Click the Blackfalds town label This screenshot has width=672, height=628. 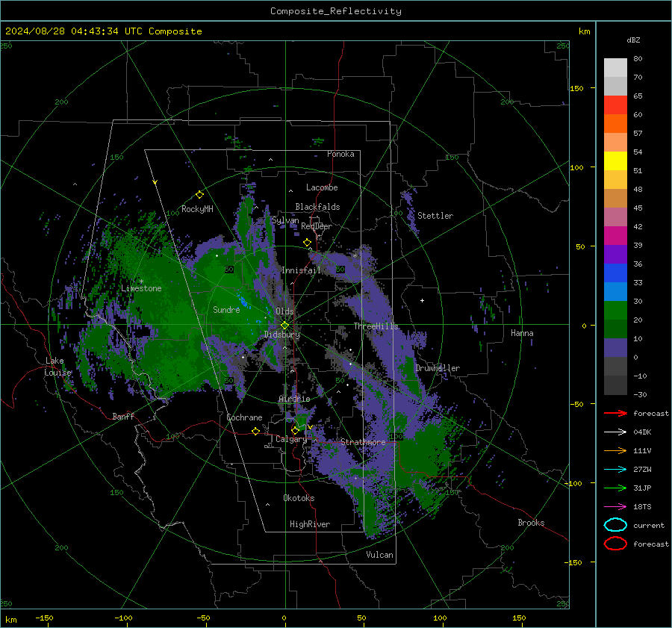[317, 207]
